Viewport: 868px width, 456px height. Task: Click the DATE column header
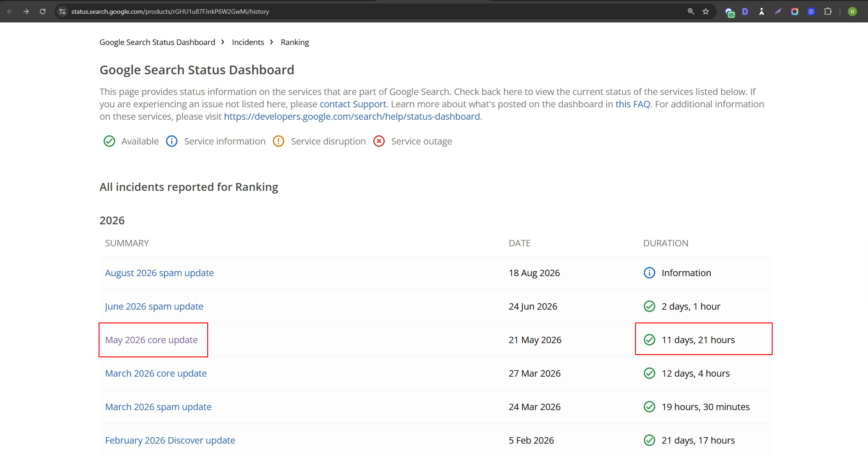coord(520,243)
